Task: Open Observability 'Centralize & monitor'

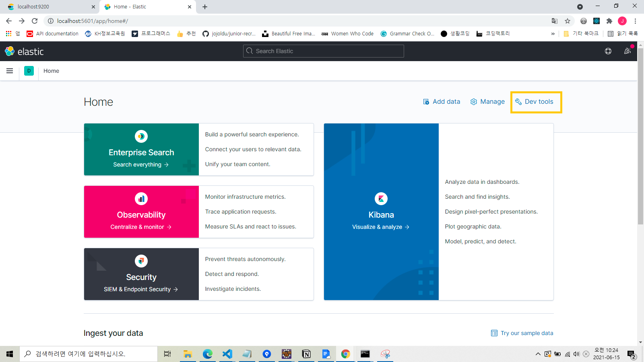Action: (x=141, y=227)
